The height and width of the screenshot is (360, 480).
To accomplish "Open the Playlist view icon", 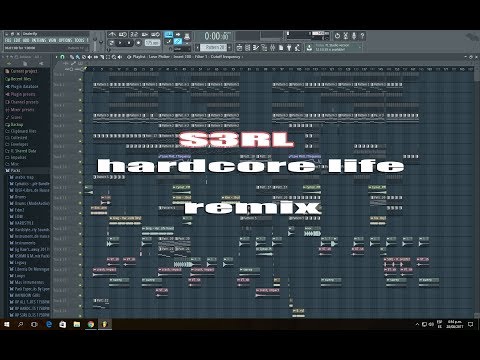I will [239, 48].
